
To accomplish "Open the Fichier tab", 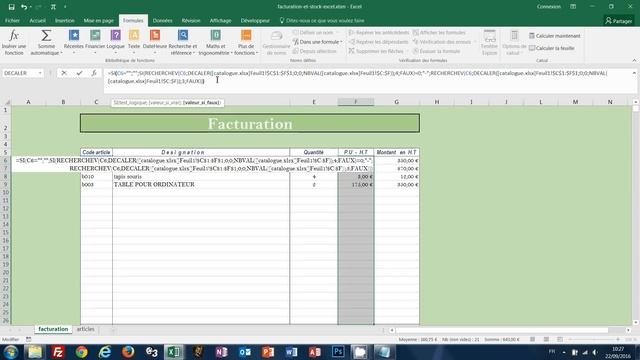I will [x=12, y=20].
